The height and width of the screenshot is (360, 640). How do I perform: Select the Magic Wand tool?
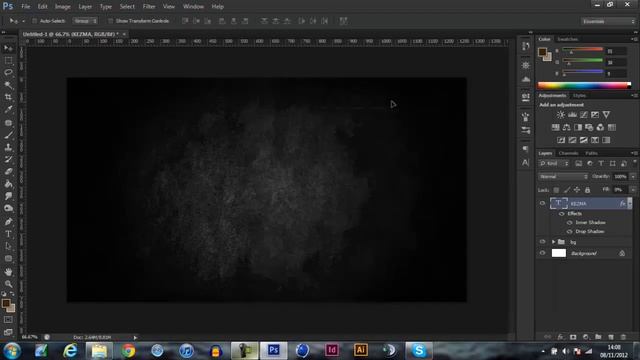point(8,85)
